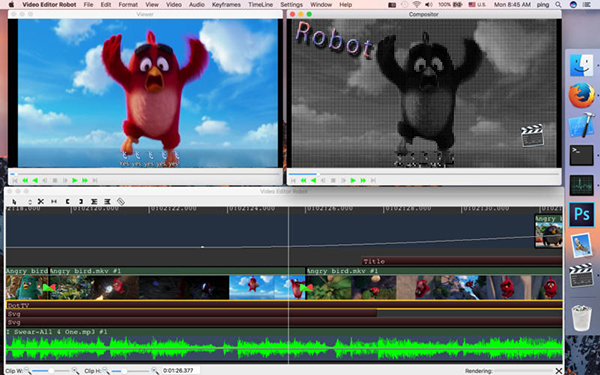Select the first Svg track clip

(x=191, y=313)
